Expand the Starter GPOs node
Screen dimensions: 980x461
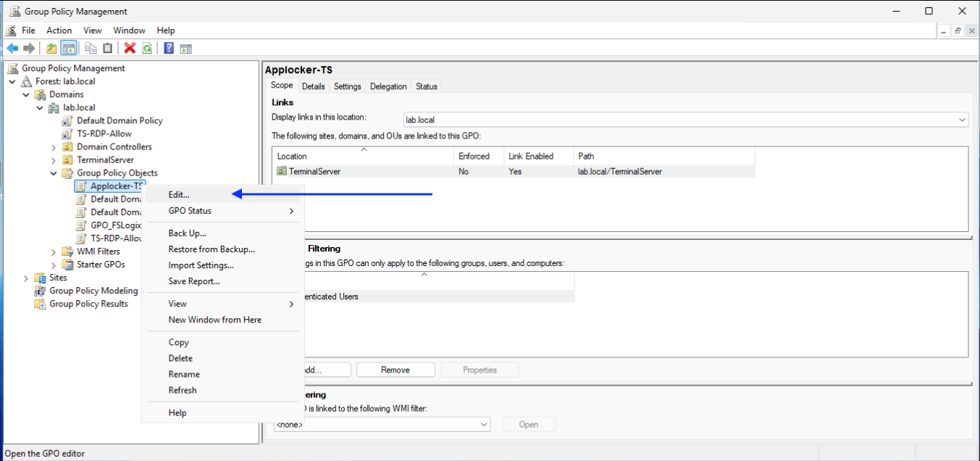pyautogui.click(x=54, y=265)
